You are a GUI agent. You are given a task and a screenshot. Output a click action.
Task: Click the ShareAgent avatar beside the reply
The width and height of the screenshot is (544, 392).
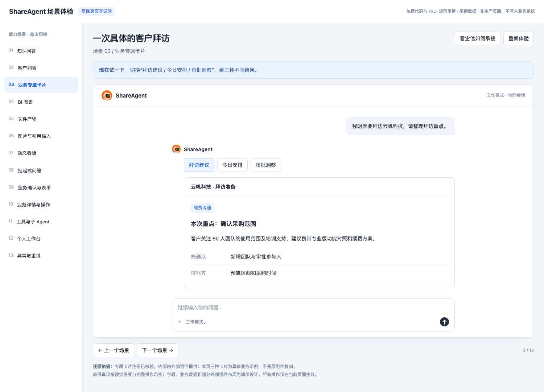(176, 149)
